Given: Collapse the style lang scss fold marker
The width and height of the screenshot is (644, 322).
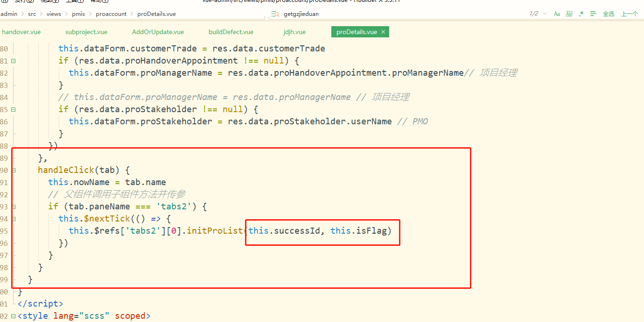Looking at the screenshot, I should [13, 316].
